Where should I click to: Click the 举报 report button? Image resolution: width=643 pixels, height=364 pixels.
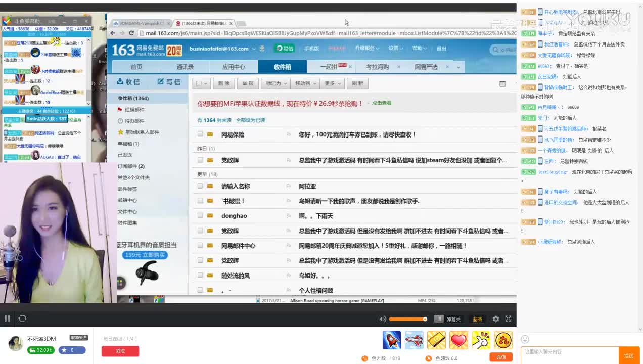tap(248, 83)
